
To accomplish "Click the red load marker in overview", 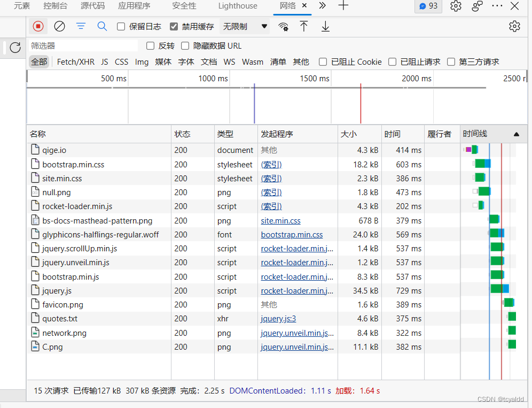I will [x=361, y=103].
